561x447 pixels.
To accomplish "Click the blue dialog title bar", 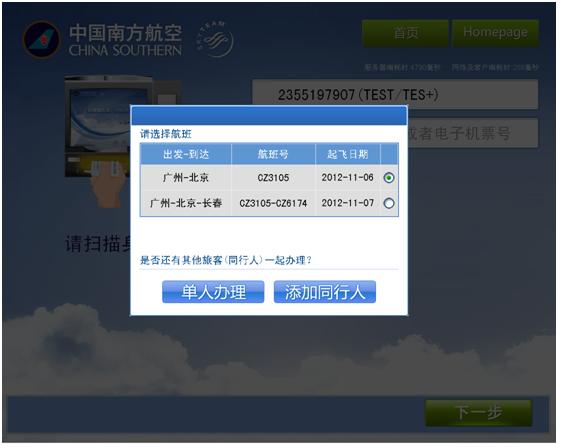I will click(269, 115).
